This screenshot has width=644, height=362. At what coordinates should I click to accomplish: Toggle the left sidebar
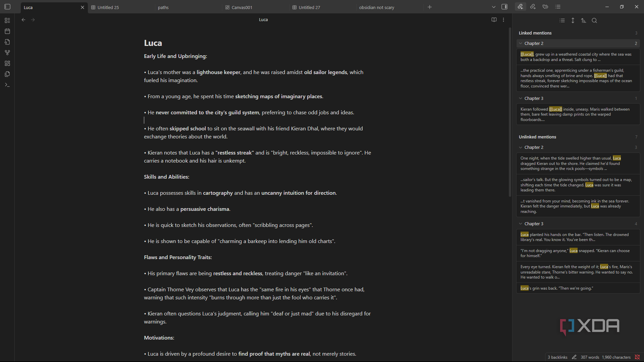[7, 7]
